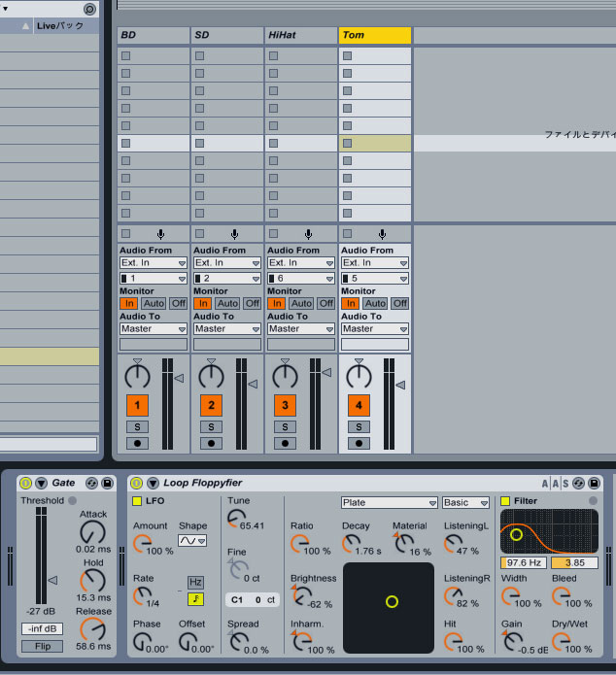Click the Gate Hold knob
Image resolution: width=616 pixels, height=675 pixels.
[x=92, y=581]
